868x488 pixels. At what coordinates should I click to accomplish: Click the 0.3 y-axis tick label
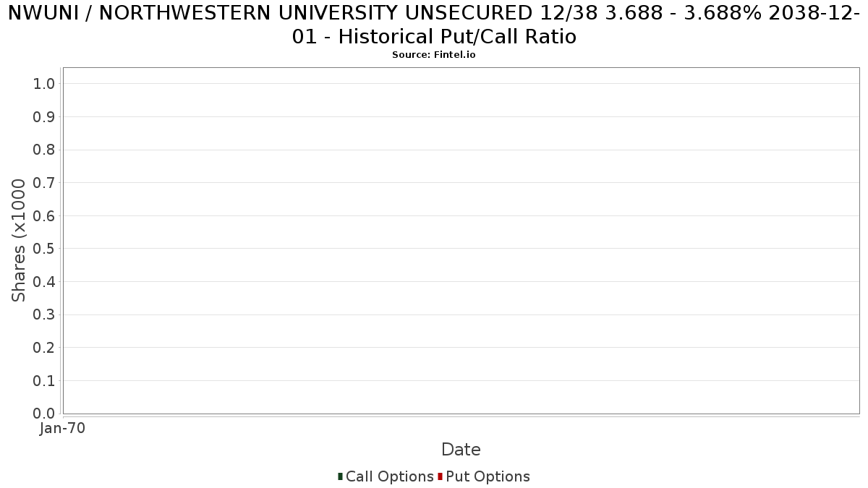44,314
